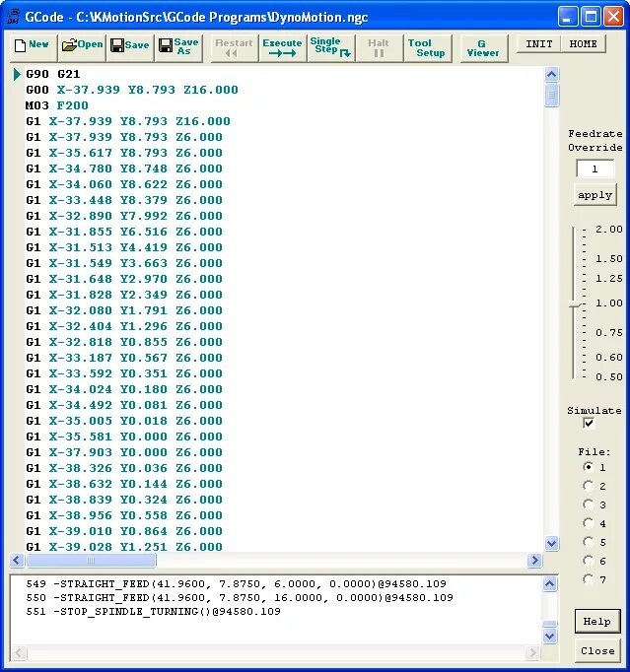Click the Feedrate Override input field

click(595, 168)
